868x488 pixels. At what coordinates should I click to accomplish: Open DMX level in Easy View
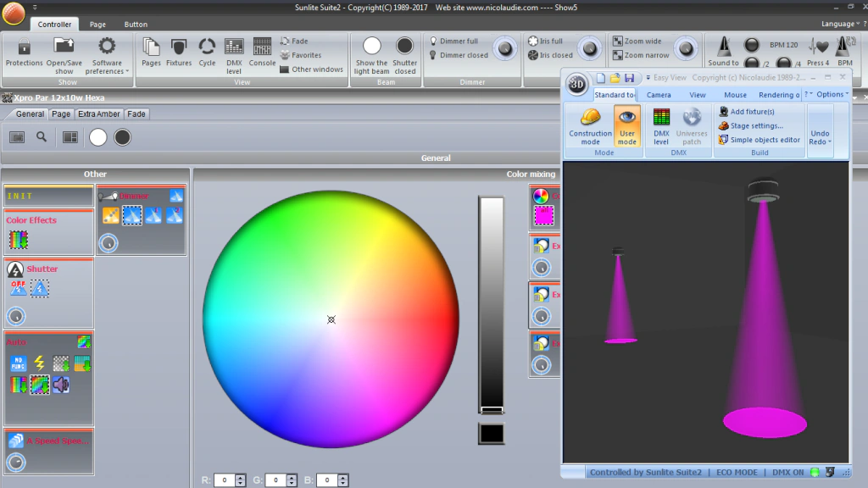[661, 127]
